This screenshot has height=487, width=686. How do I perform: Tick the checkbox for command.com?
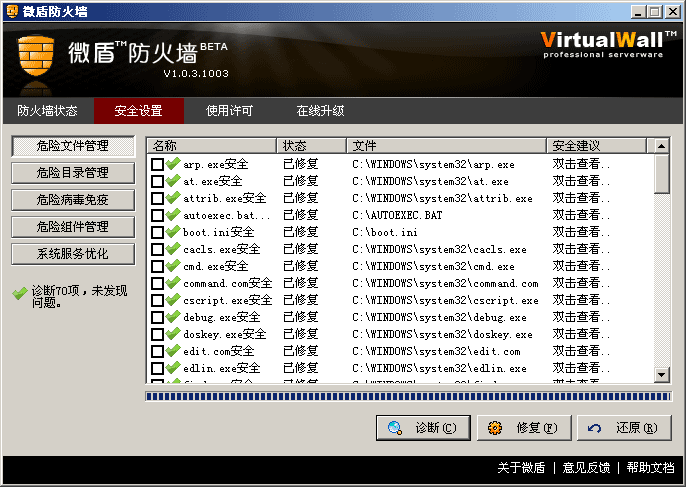[x=157, y=284]
